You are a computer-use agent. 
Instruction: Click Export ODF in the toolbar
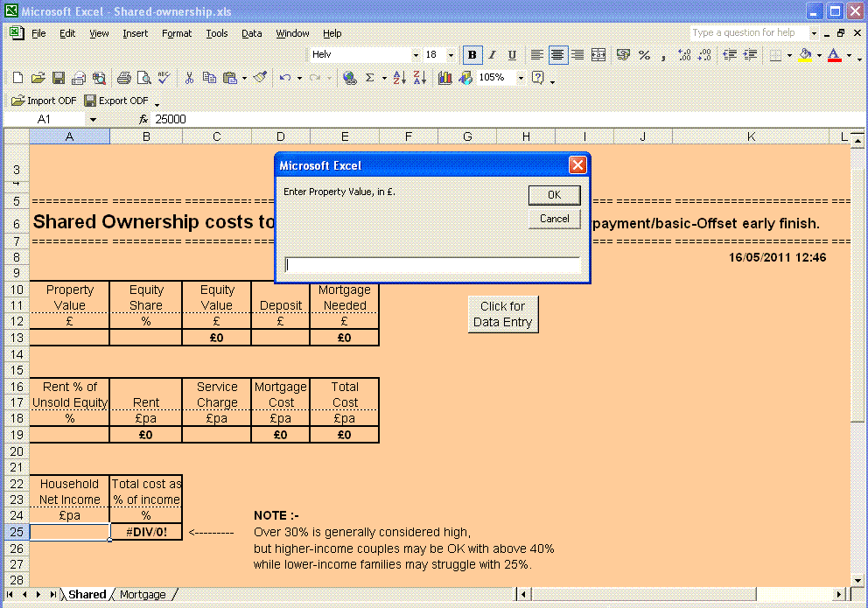[116, 101]
